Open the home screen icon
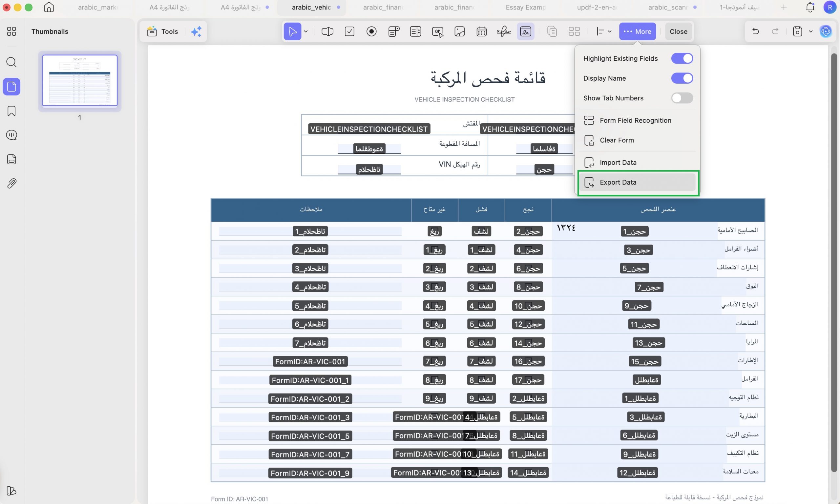840x504 pixels. click(x=49, y=7)
